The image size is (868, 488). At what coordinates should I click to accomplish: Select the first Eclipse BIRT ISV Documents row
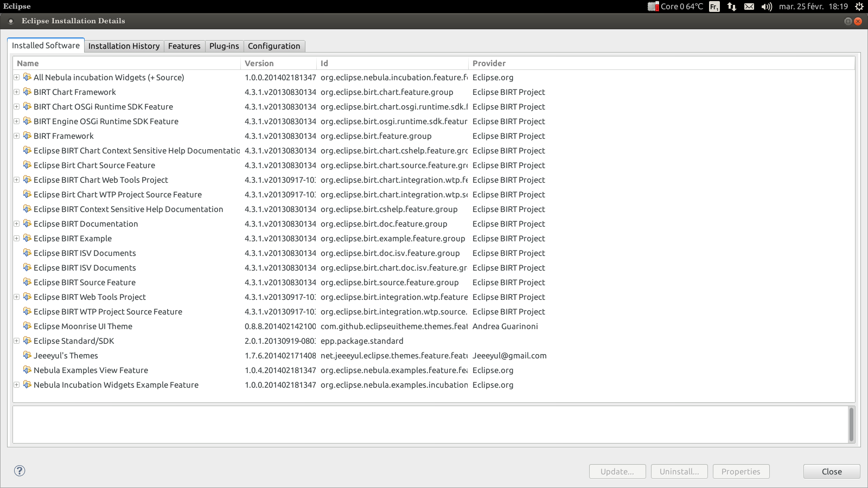[x=434, y=253]
